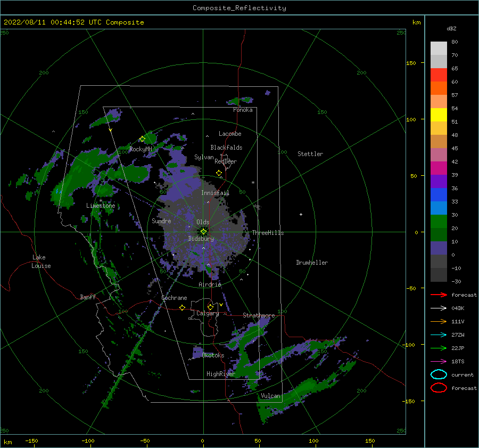Image resolution: width=479 pixels, height=448 pixels.
Task: Click the RockyMH label
Action: click(141, 149)
